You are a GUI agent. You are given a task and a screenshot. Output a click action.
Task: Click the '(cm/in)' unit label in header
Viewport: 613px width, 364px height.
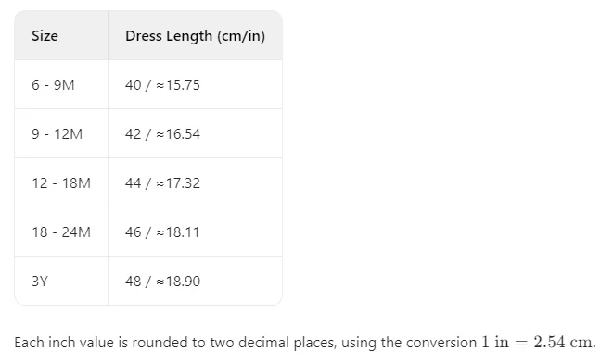(241, 36)
